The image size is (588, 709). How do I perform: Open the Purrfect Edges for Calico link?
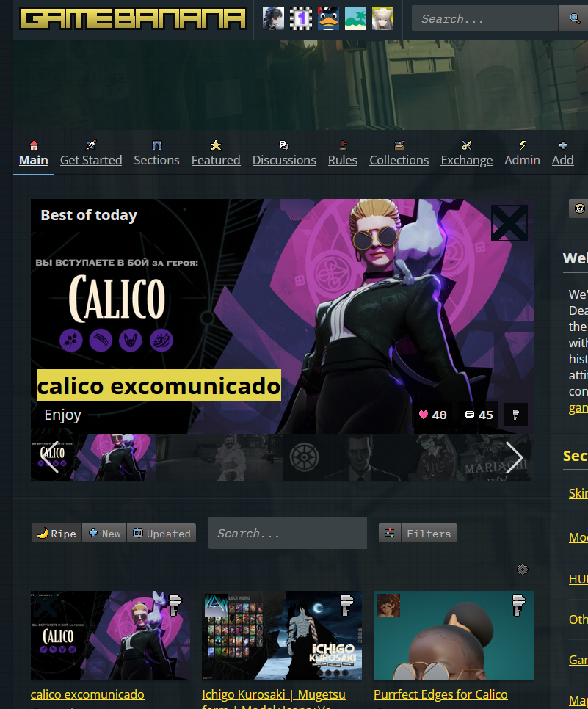[440, 694]
